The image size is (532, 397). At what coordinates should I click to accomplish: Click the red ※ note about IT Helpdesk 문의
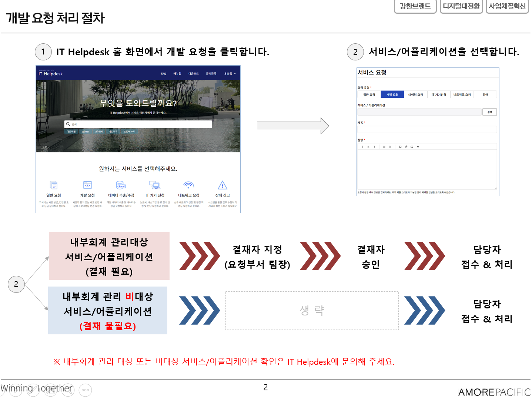[x=224, y=361]
